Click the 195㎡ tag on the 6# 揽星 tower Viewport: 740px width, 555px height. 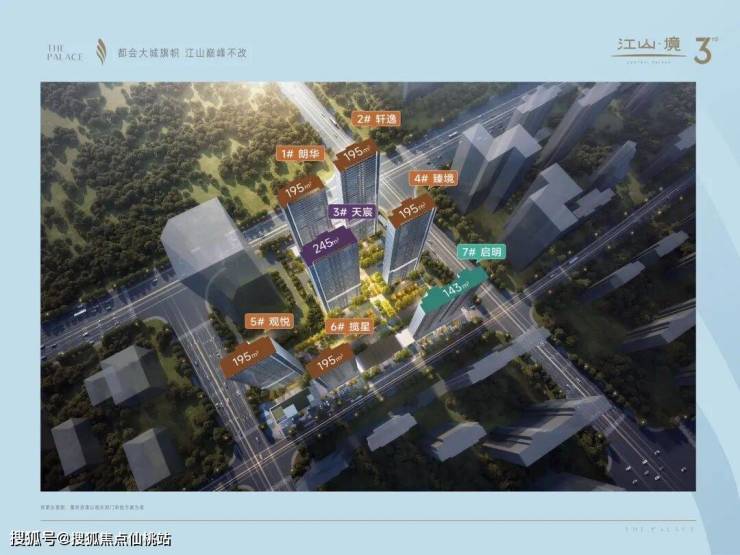pos(330,362)
